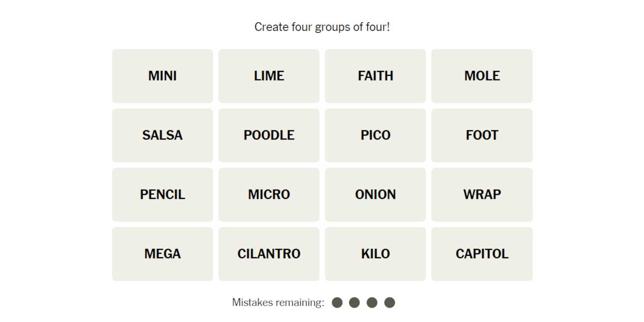Click the WRAP word tile
This screenshot has width=644, height=322.
482,194
